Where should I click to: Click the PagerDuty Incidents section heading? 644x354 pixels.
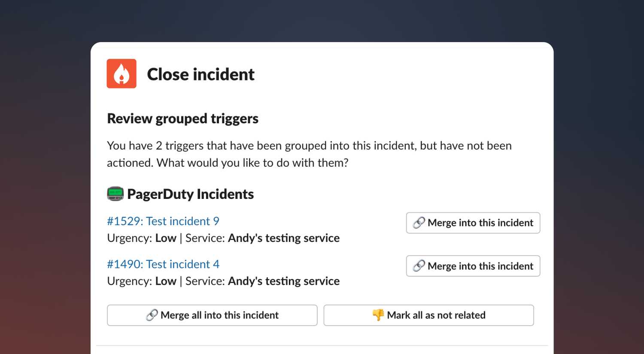click(190, 194)
